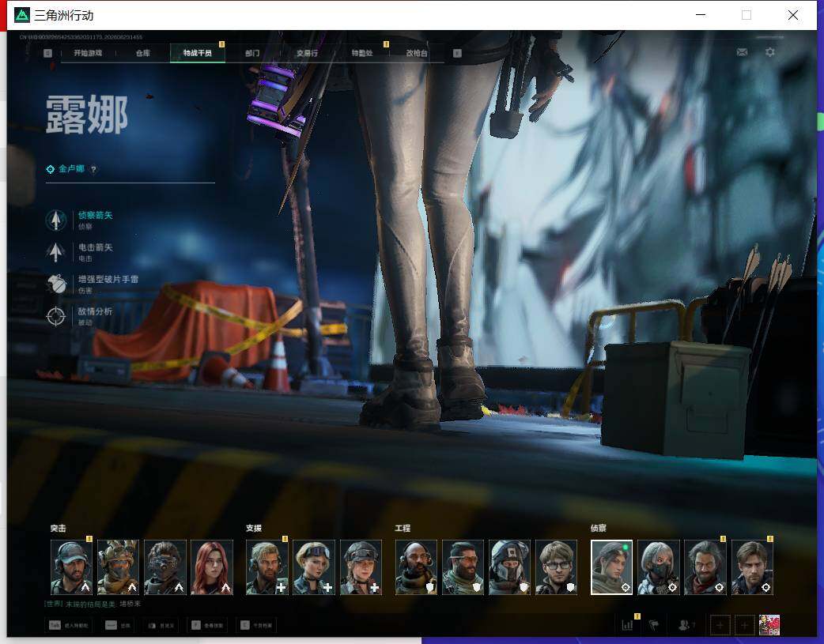The height and width of the screenshot is (644, 824).
Task: Click the left key-hint icon before 开始游戏
Action: coord(47,53)
